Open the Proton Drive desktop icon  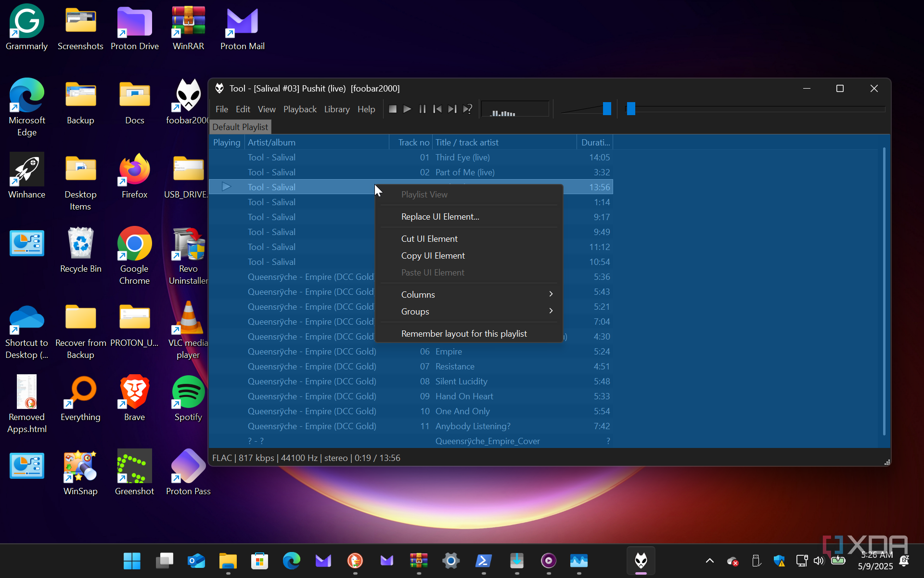pyautogui.click(x=135, y=27)
